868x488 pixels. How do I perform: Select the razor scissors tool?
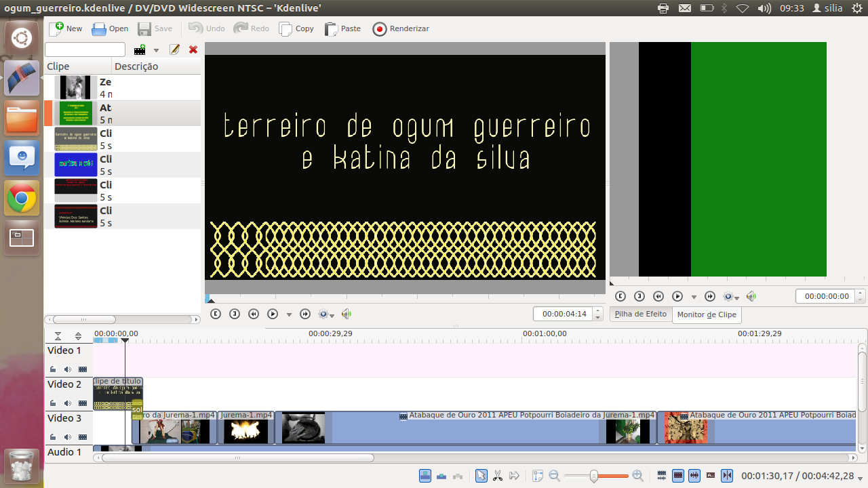tap(498, 476)
